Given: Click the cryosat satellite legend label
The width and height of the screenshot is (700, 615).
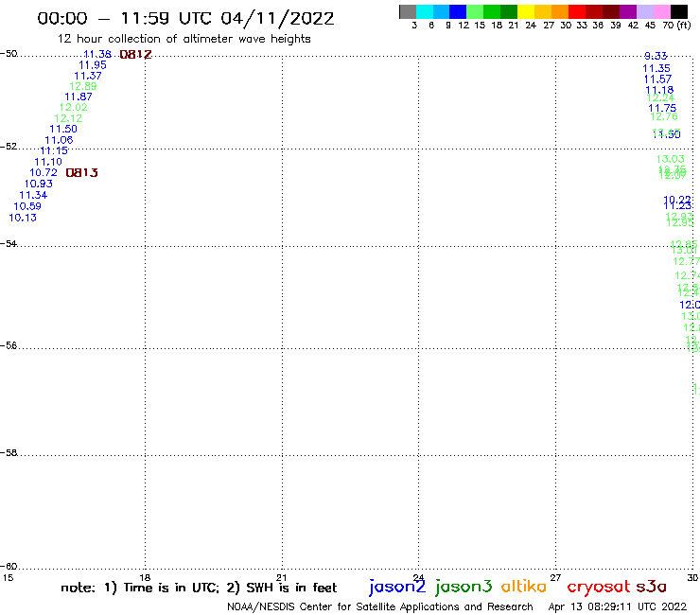Looking at the screenshot, I should (599, 588).
